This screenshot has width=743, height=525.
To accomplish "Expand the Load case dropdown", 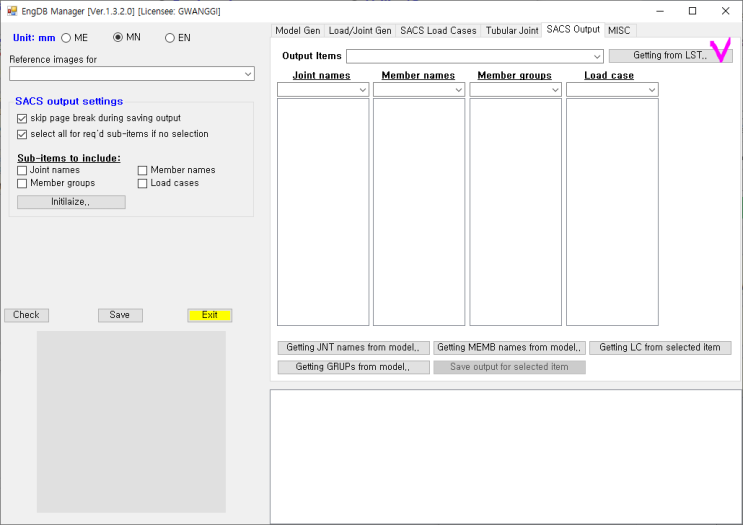I will (x=612, y=90).
